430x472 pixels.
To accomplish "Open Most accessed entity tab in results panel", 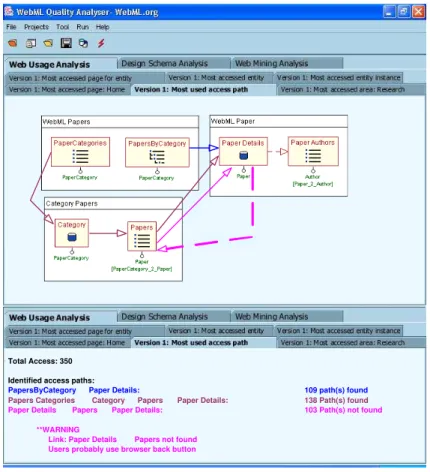I will [219, 331].
